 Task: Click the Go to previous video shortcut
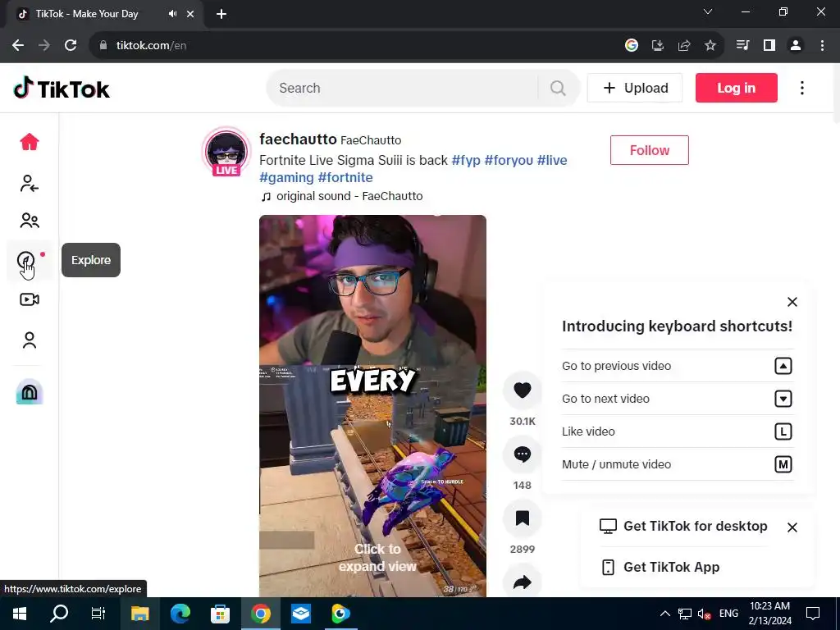[x=677, y=366]
